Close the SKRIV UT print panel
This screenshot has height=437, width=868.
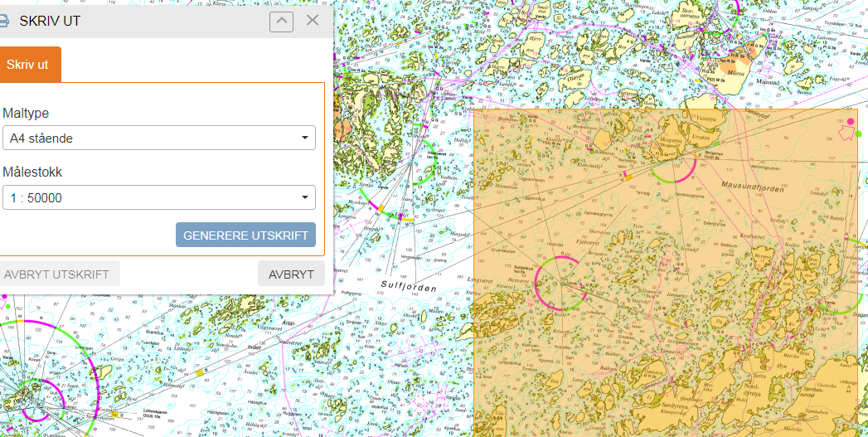[x=313, y=21]
